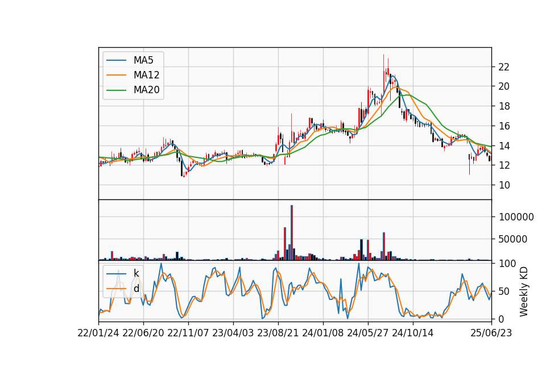The height and width of the screenshot is (392, 546).
Task: Click the price axis value 12
Action: [x=504, y=165]
